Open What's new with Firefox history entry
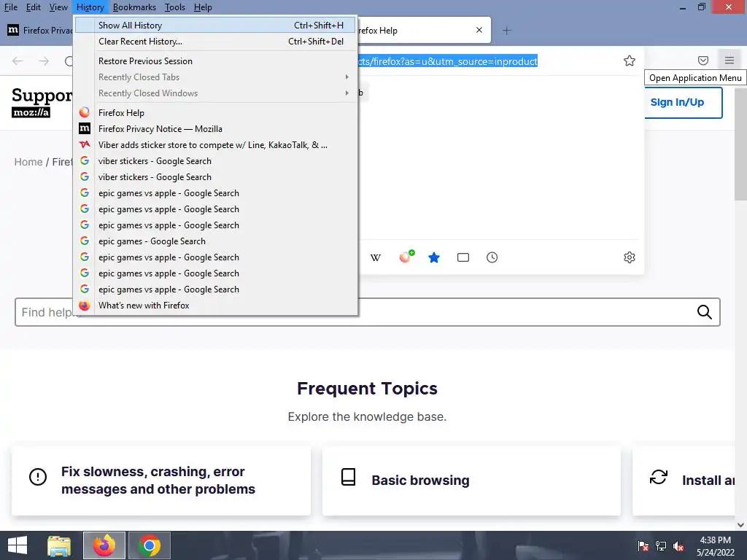Screen dimensions: 747x560 pos(215,306)
